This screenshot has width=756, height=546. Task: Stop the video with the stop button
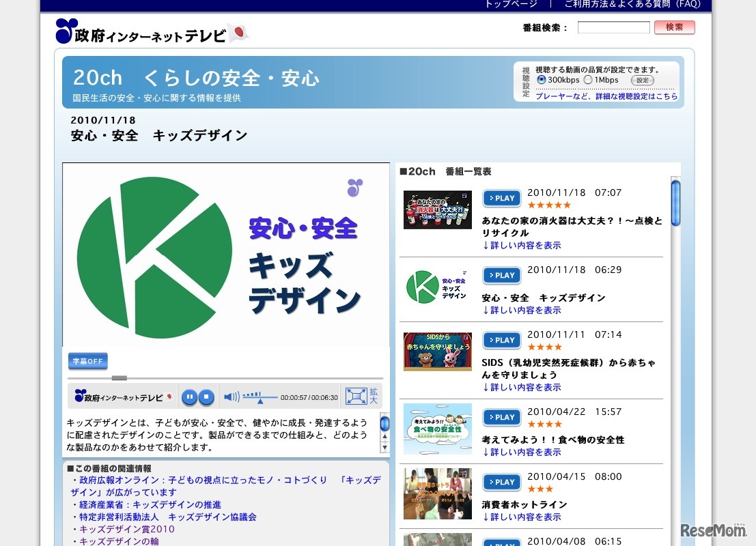[x=206, y=397]
